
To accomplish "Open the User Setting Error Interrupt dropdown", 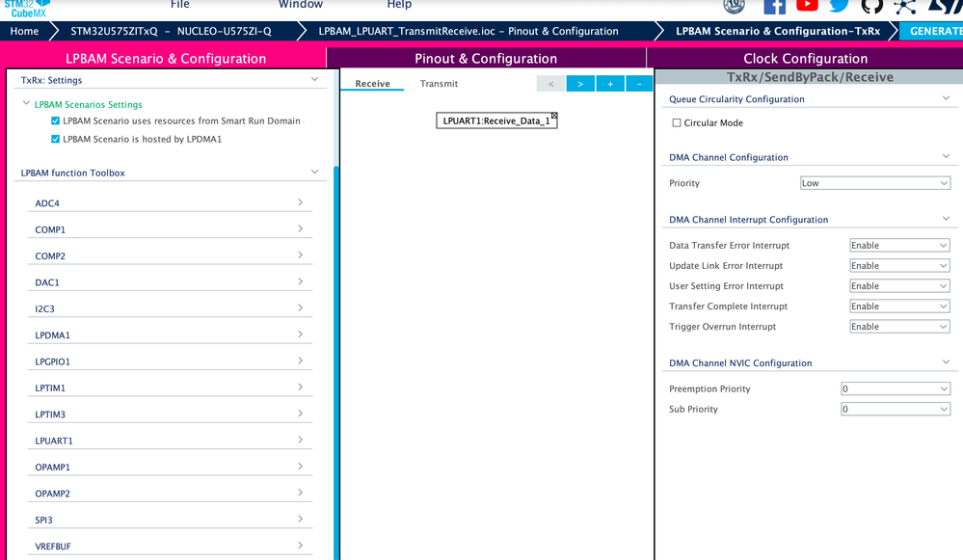I will pos(899,285).
